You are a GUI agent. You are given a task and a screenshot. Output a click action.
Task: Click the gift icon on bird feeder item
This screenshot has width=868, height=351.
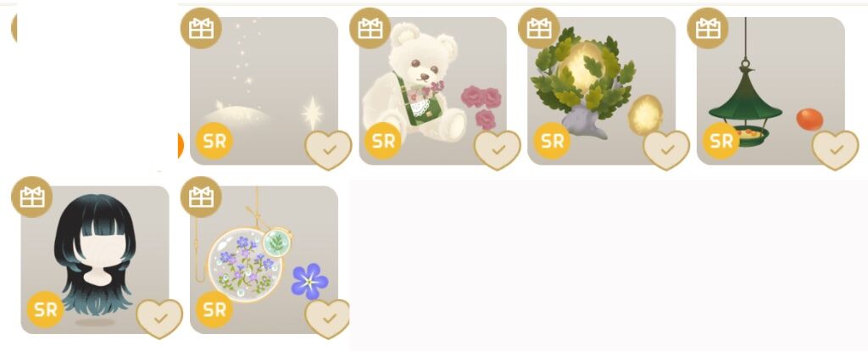pyautogui.click(x=708, y=28)
